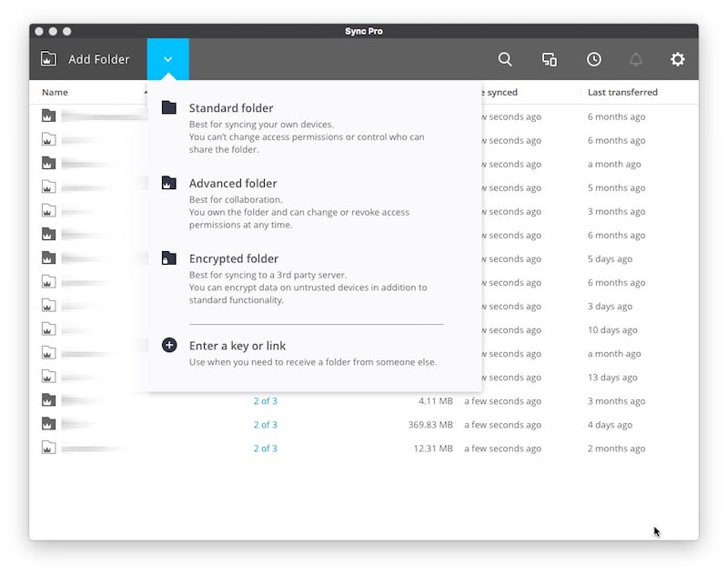
Task: Select the first folder row in the list
Action: point(91,116)
